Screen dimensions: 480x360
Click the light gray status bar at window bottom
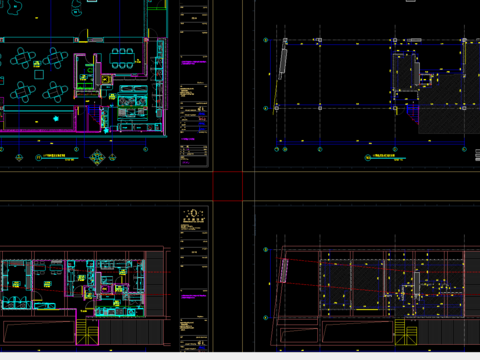pyautogui.click(x=240, y=356)
